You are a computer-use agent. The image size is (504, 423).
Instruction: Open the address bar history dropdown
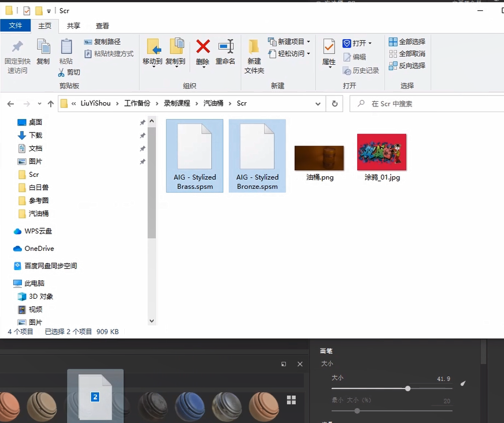(x=318, y=104)
